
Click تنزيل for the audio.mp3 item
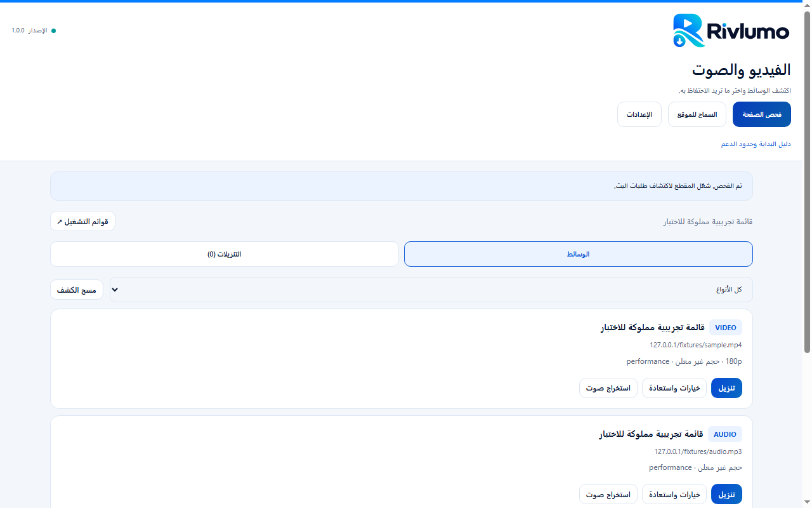(x=726, y=494)
